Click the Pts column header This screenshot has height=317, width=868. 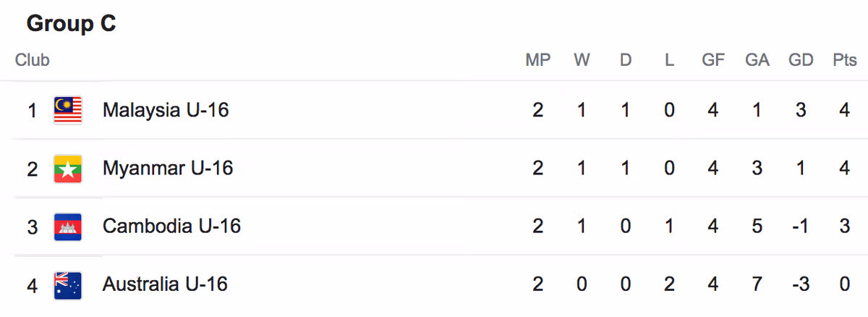pos(844,60)
